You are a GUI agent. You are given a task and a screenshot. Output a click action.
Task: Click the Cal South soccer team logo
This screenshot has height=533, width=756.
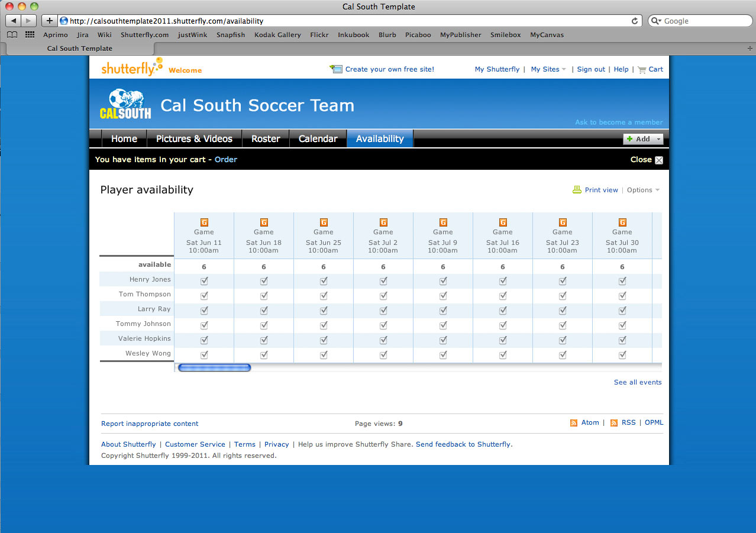click(x=125, y=104)
